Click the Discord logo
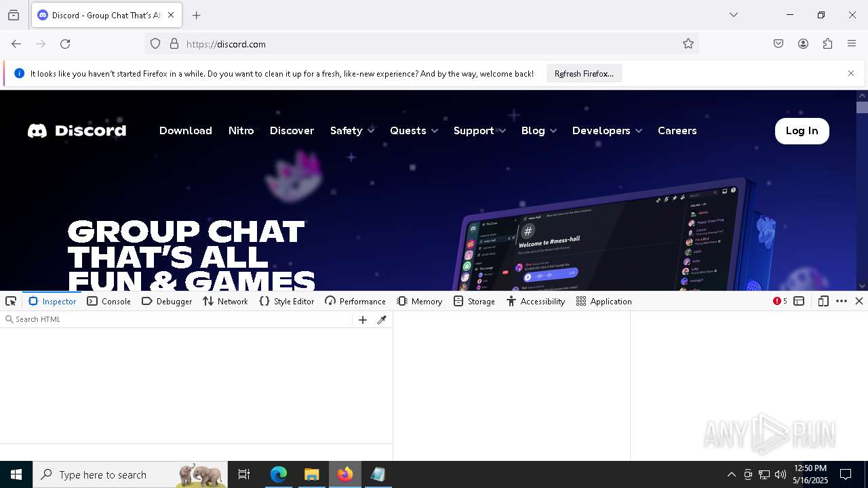The width and height of the screenshot is (868, 488). (x=77, y=131)
